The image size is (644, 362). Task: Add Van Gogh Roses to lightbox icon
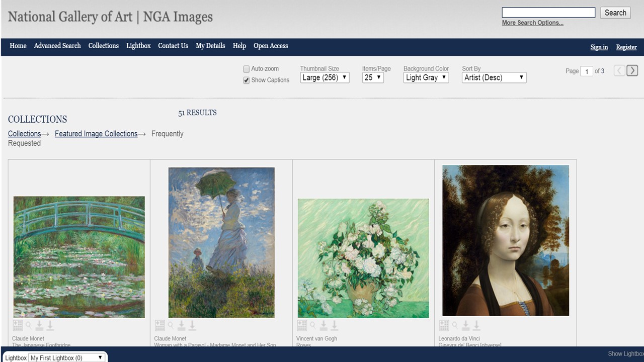click(302, 325)
